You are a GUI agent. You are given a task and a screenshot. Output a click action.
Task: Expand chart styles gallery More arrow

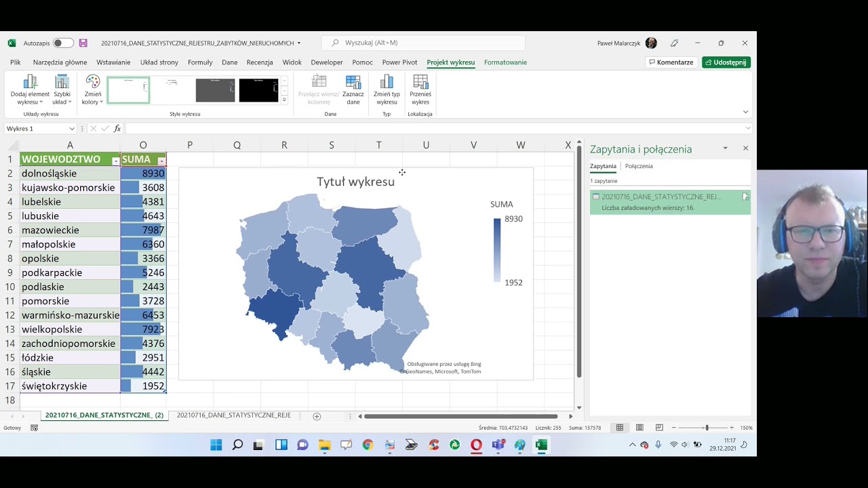[x=284, y=100]
